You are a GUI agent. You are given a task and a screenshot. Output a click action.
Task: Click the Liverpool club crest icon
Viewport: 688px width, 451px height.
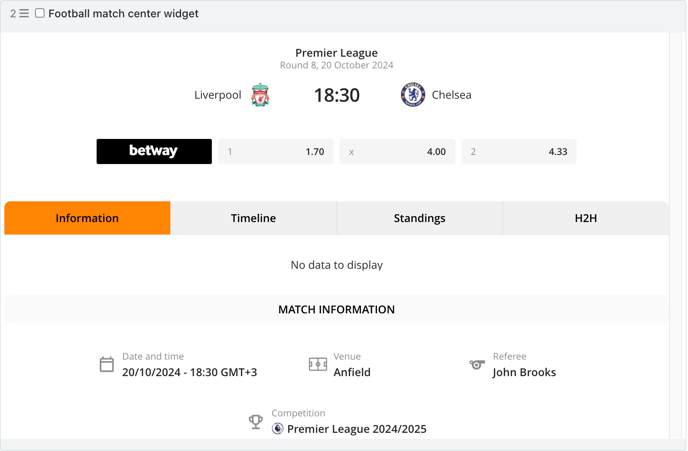[x=260, y=95]
